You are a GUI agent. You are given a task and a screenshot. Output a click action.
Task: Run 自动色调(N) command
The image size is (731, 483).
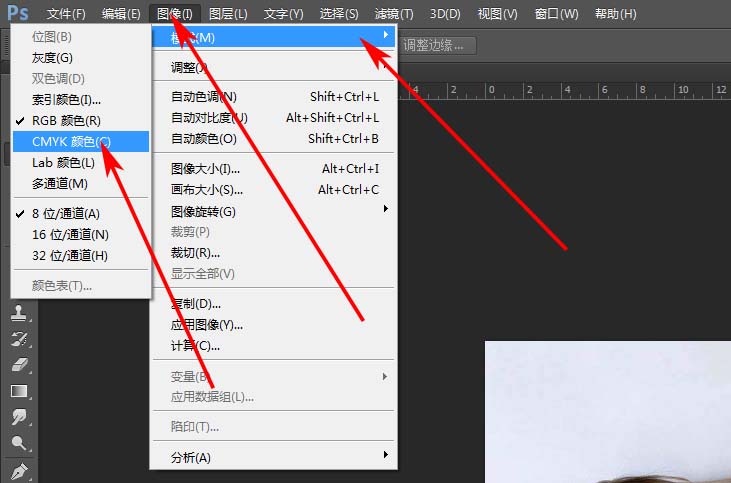click(274, 97)
